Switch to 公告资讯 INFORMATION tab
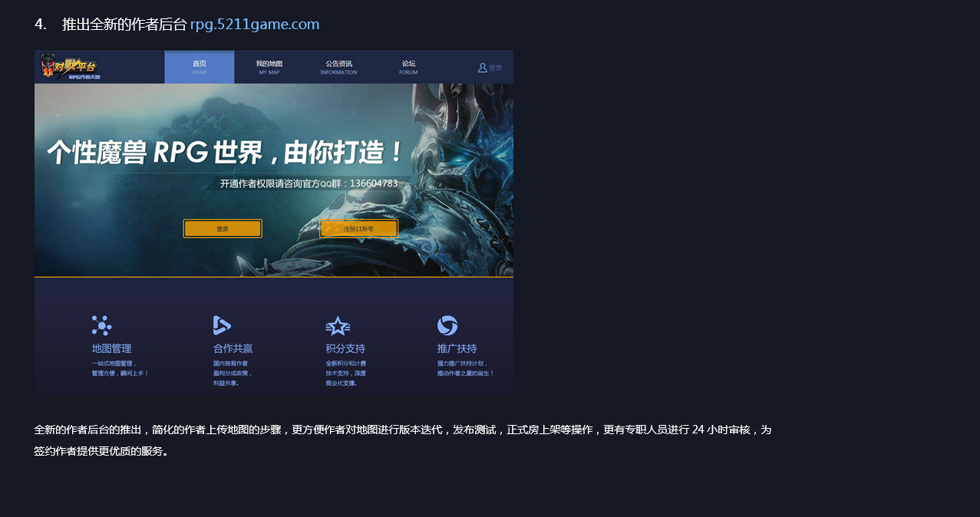Viewport: 980px width, 517px height. [338, 68]
